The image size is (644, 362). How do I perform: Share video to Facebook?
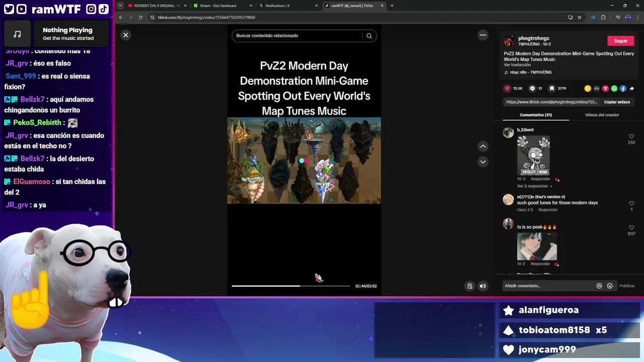tap(623, 88)
